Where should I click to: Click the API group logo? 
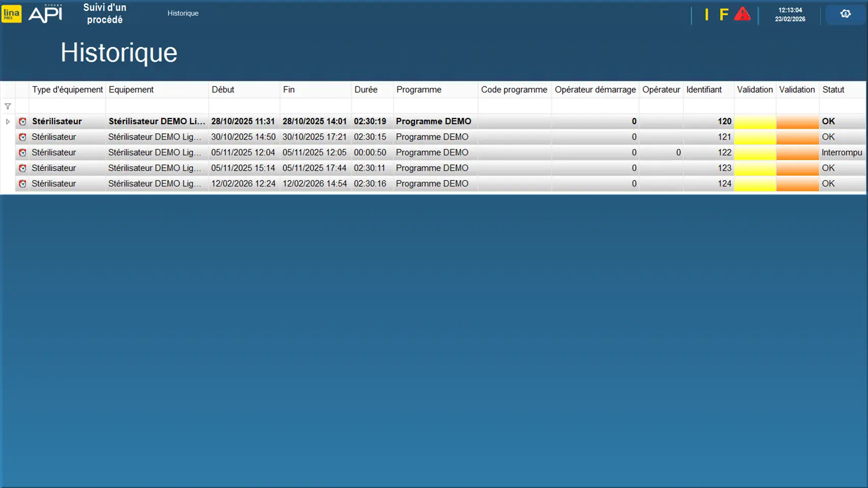click(46, 14)
